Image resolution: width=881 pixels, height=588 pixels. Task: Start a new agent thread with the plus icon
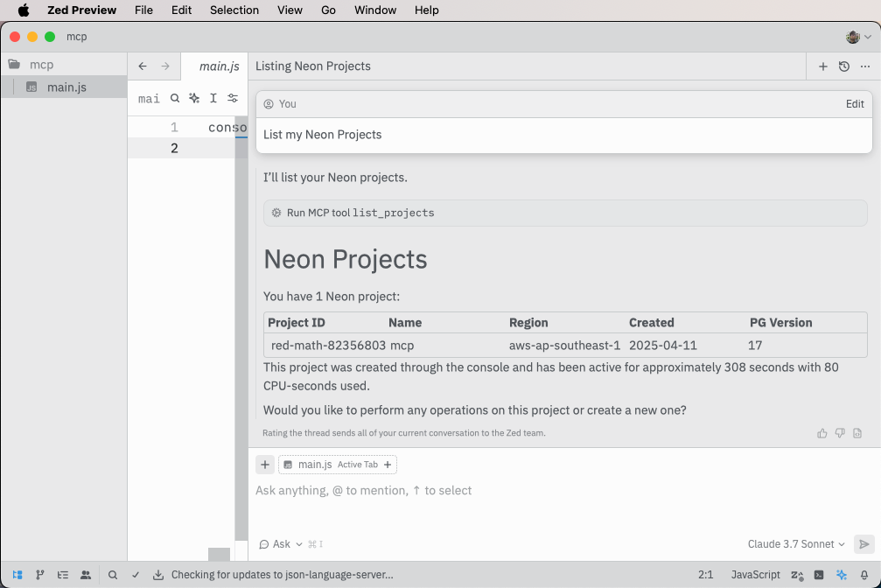(822, 66)
